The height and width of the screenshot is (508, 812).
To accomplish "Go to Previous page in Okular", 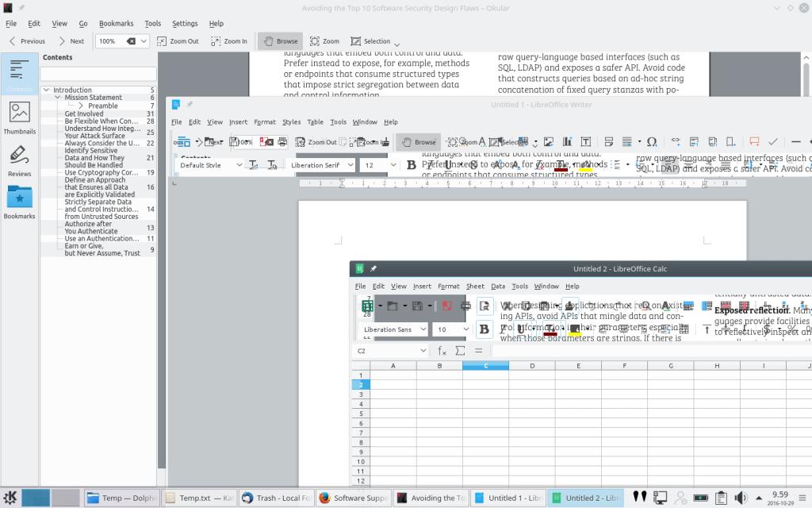I will tap(26, 41).
